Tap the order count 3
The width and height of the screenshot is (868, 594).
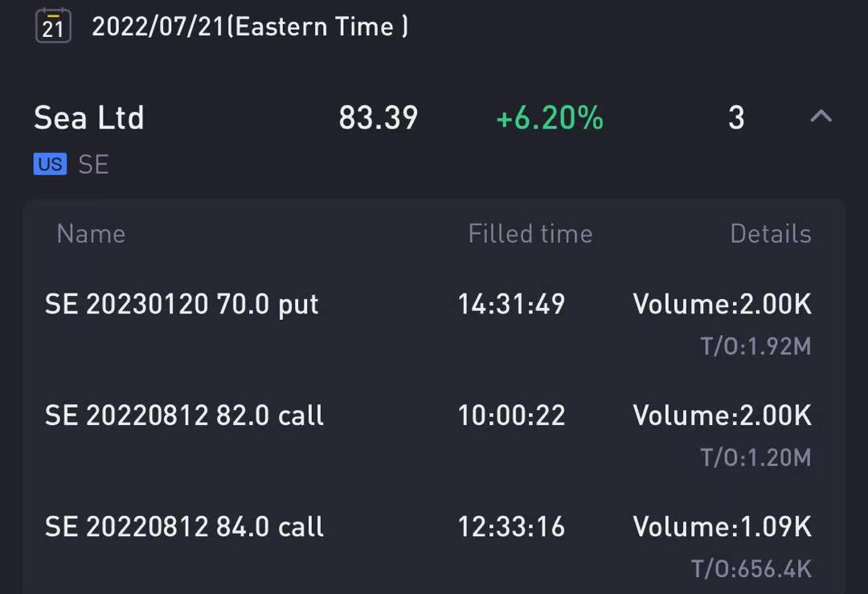[x=735, y=118]
